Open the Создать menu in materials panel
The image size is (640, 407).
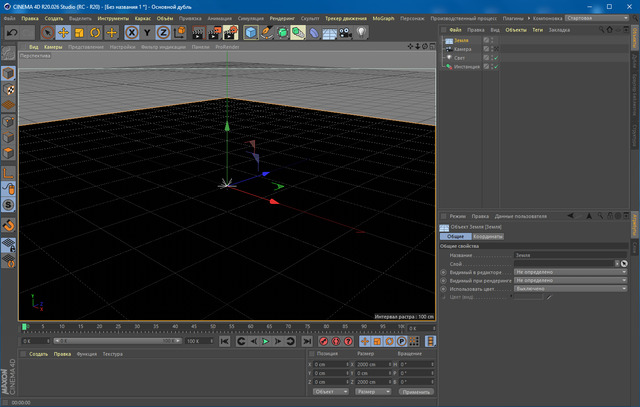(x=38, y=354)
